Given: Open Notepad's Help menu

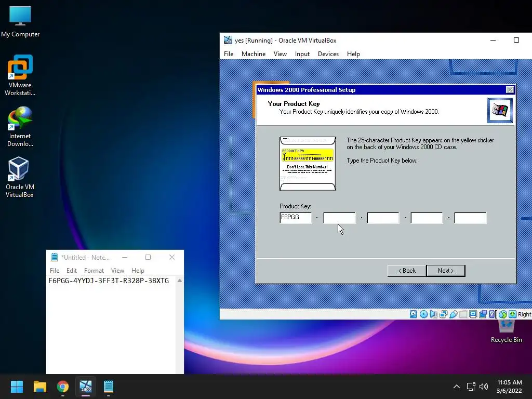Looking at the screenshot, I should [x=138, y=270].
